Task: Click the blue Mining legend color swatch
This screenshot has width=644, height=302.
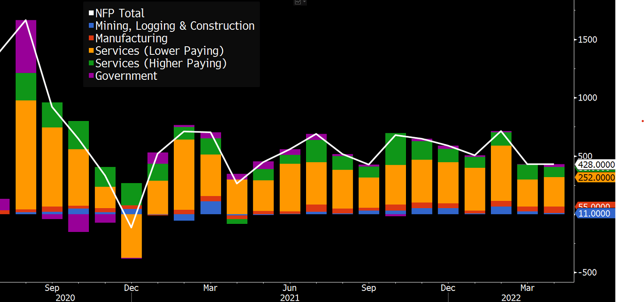Action: click(91, 26)
